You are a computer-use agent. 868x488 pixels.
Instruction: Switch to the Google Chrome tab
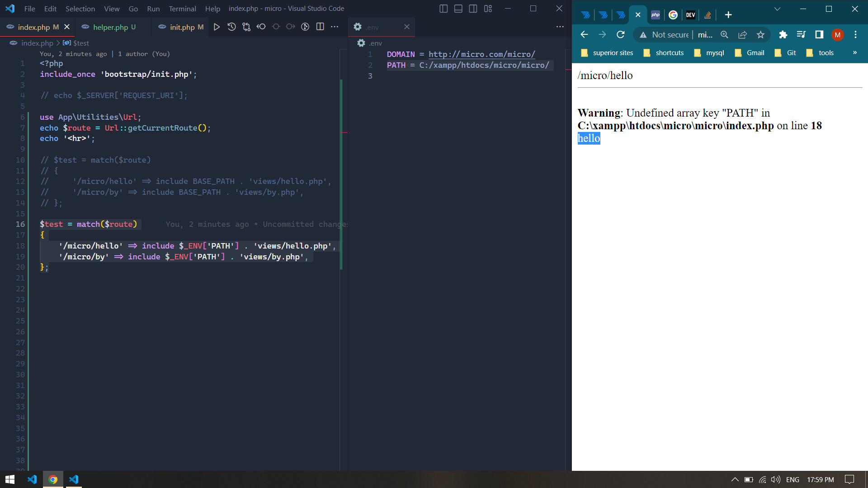tap(673, 15)
